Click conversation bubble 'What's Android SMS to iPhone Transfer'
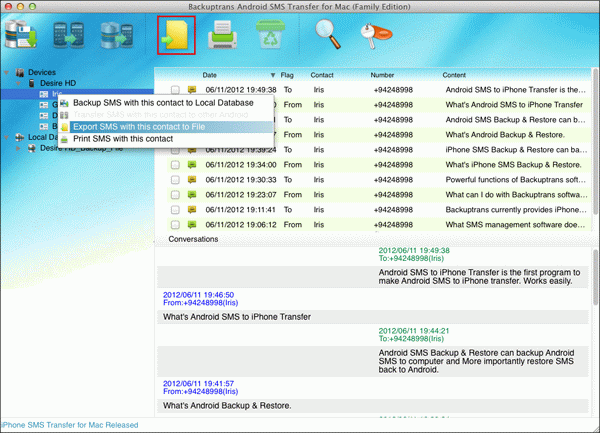Screen dimensions: 600x433 [373, 317]
